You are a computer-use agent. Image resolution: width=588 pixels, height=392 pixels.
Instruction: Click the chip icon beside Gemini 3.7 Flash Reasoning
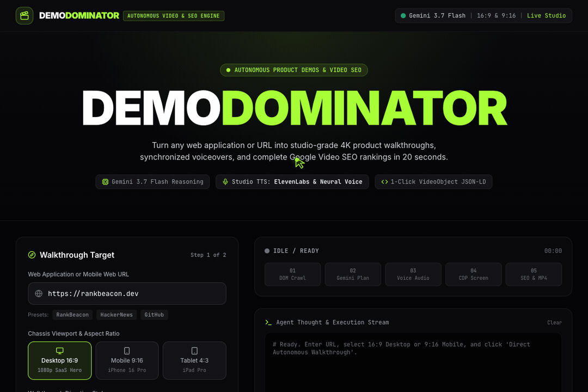106,181
